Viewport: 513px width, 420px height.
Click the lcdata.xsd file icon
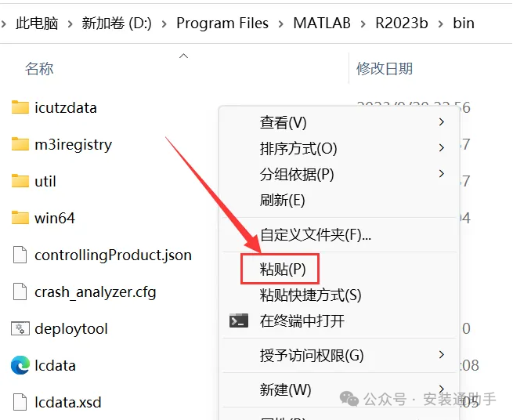point(20,402)
